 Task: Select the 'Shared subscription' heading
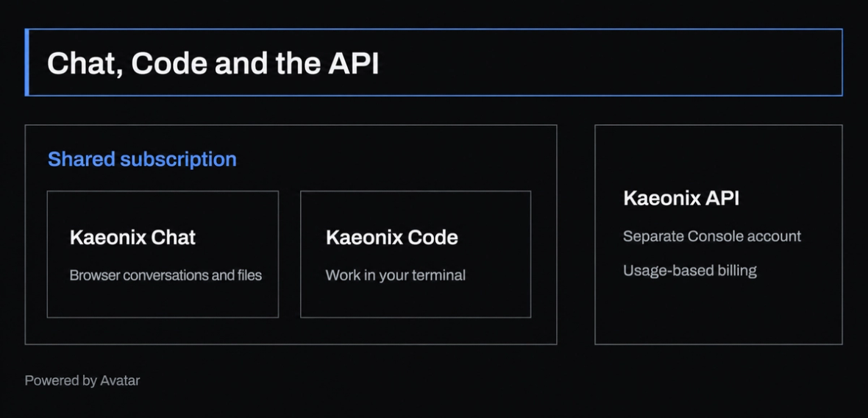click(x=142, y=159)
